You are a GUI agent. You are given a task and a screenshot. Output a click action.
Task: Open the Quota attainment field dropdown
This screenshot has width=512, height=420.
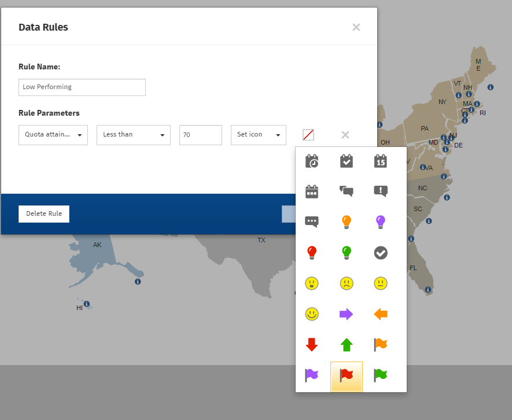(53, 135)
